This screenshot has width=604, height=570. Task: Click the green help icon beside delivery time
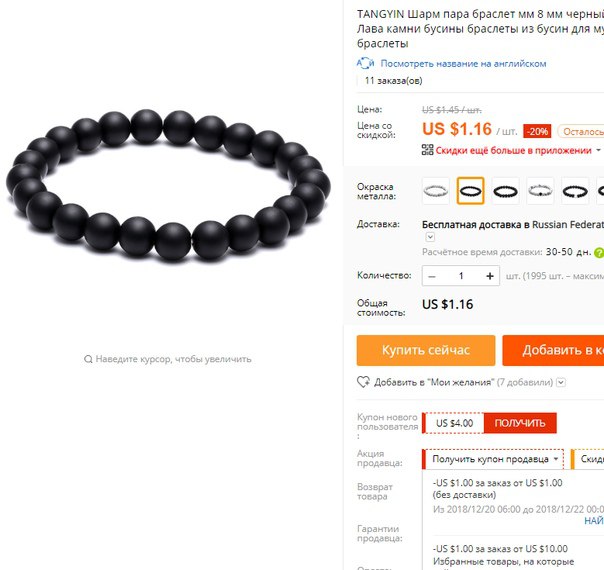599,253
